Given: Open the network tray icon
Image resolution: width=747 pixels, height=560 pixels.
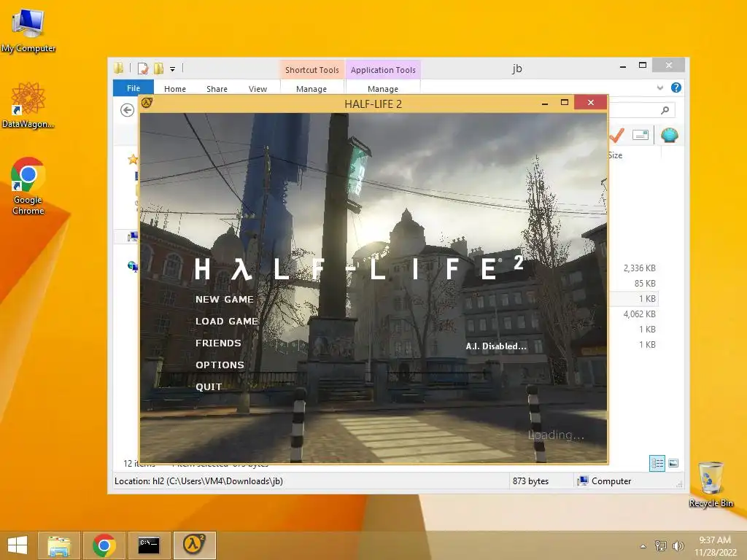Looking at the screenshot, I should pyautogui.click(x=660, y=545).
